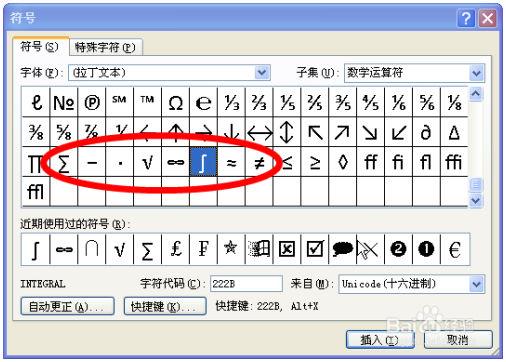Select the two fifths ⅖ fraction
Screen dimensions: 506x362
(x=315, y=102)
